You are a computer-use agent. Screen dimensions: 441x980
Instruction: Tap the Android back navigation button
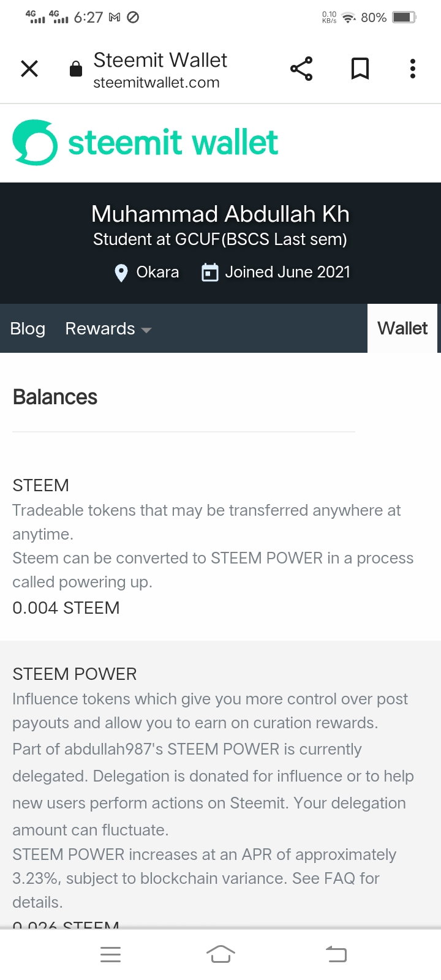point(336,954)
